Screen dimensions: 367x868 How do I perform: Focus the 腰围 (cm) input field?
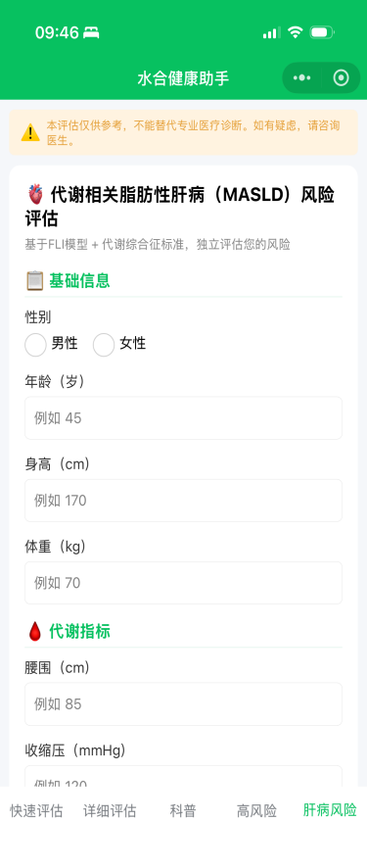184,704
